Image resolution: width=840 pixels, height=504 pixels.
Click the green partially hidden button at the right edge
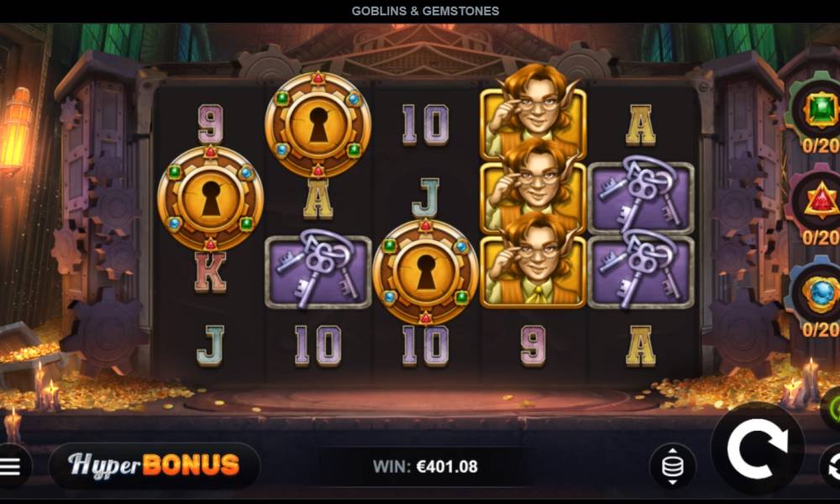point(832,409)
